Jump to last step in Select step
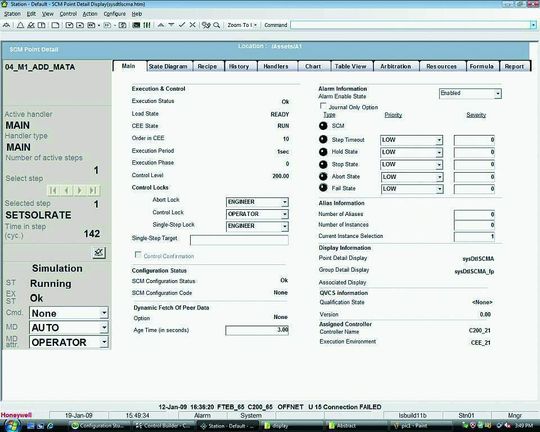Image resolution: width=540 pixels, height=432 pixels. pyautogui.click(x=93, y=190)
